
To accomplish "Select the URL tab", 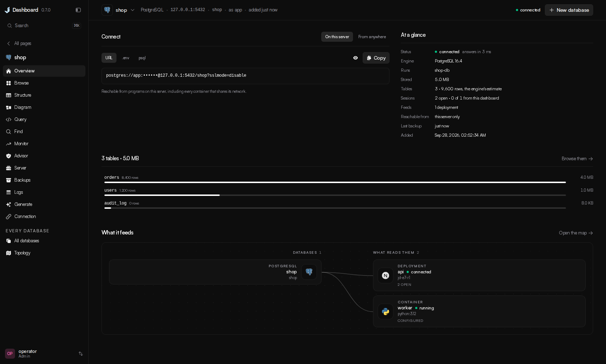I will click(109, 58).
